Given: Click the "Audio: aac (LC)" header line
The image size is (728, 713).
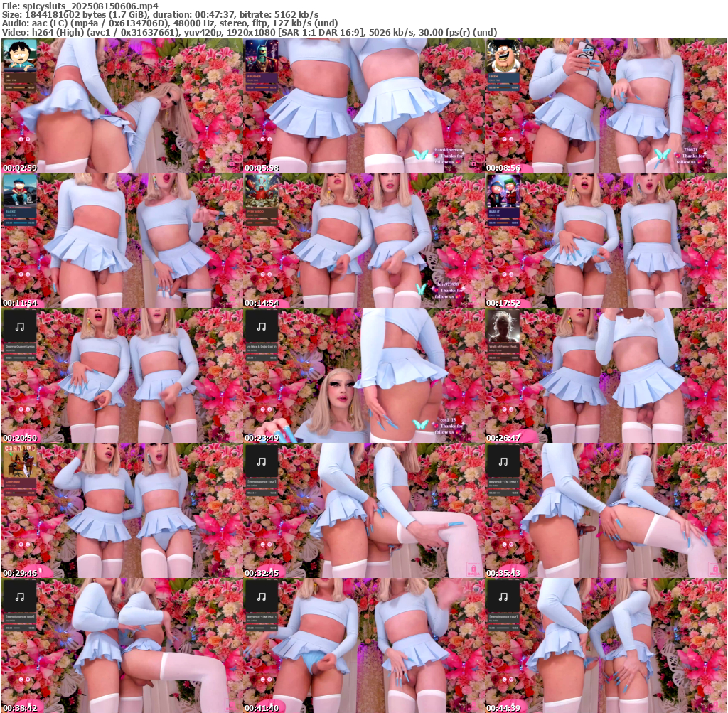Looking at the screenshot, I should [x=170, y=23].
